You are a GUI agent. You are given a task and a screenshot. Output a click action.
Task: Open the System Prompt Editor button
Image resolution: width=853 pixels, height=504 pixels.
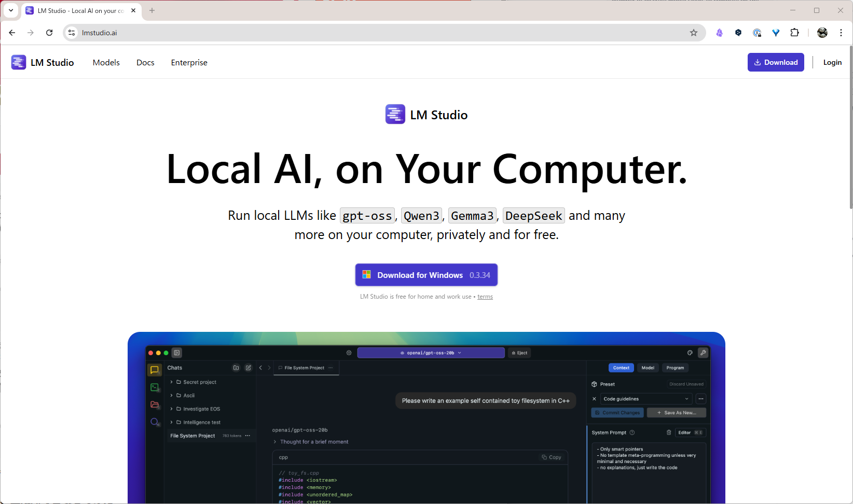690,432
